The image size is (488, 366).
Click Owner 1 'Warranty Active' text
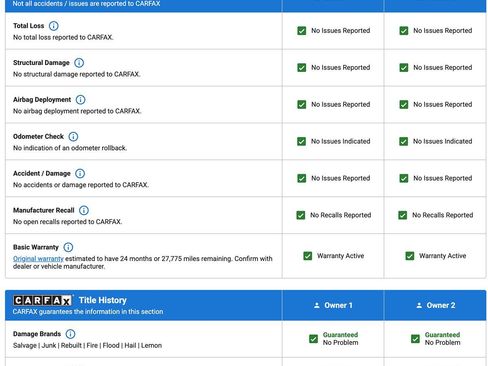(x=341, y=256)
